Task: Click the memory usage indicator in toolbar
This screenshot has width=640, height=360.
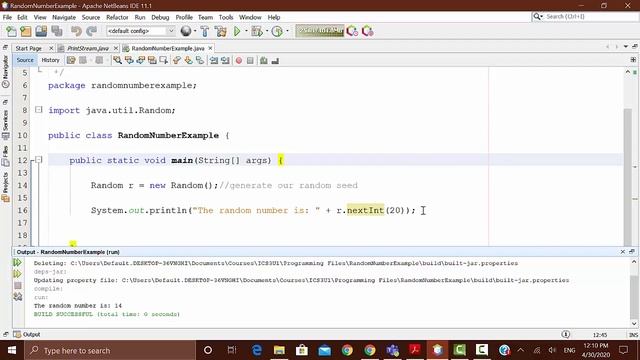Action: click(320, 31)
